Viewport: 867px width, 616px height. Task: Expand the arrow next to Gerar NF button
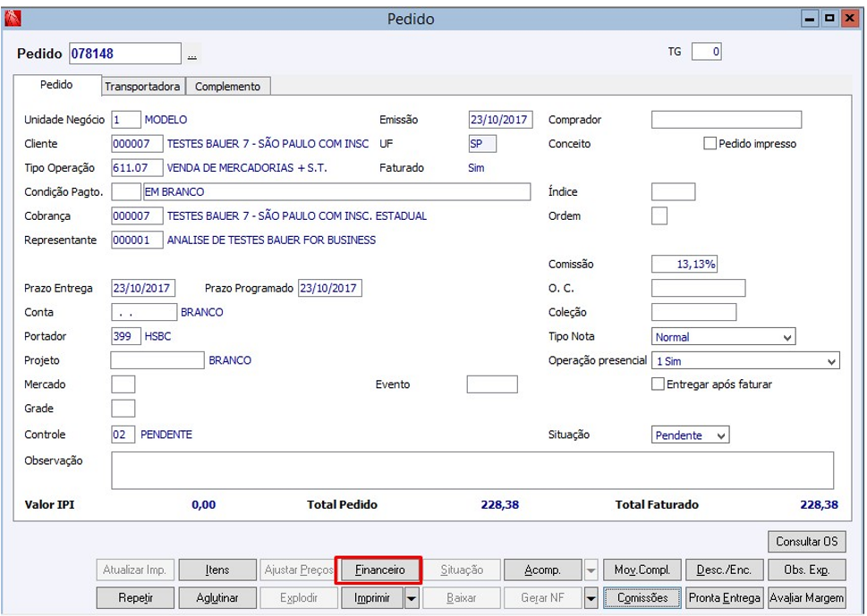[x=591, y=598]
